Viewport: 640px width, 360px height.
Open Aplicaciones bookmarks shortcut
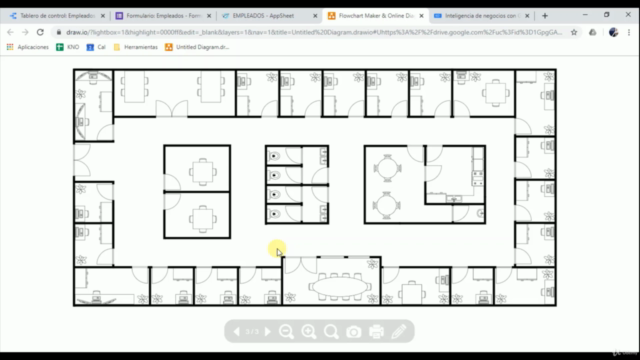[28, 47]
